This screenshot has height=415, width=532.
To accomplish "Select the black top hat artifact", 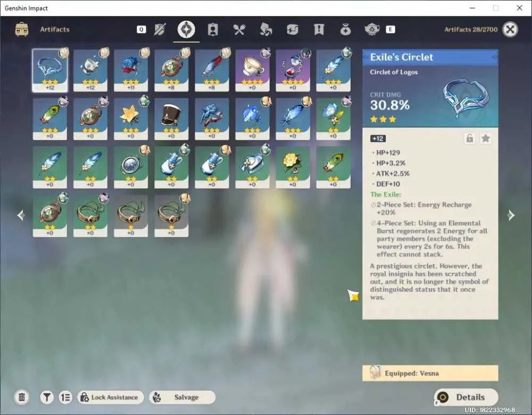I will pyautogui.click(x=171, y=119).
